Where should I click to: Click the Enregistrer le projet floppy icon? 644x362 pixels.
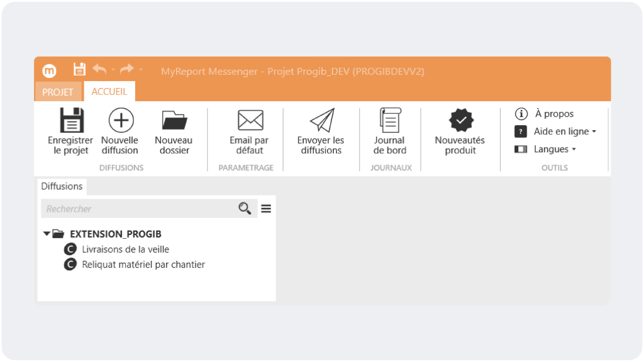pos(71,120)
